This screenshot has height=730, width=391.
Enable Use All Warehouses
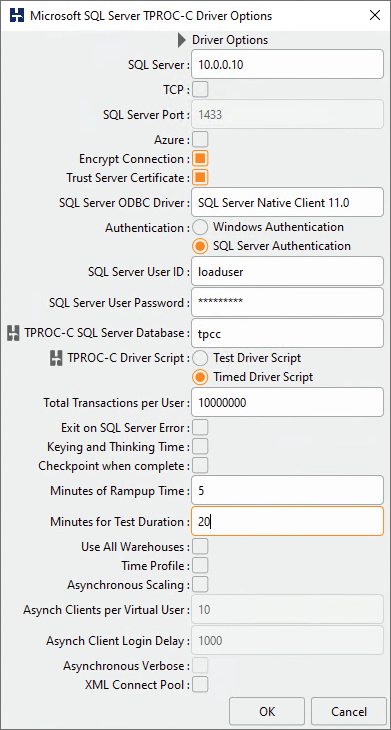pos(200,546)
